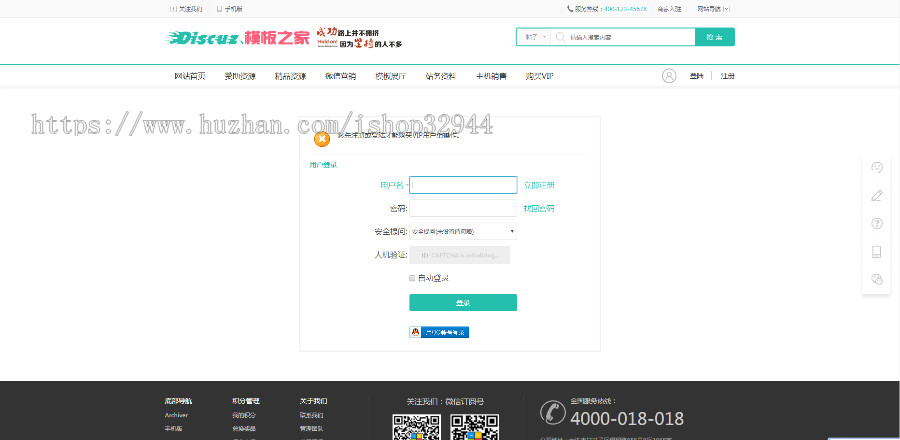
Task: Open the second navigation menu item after 网站首页
Action: (x=240, y=76)
